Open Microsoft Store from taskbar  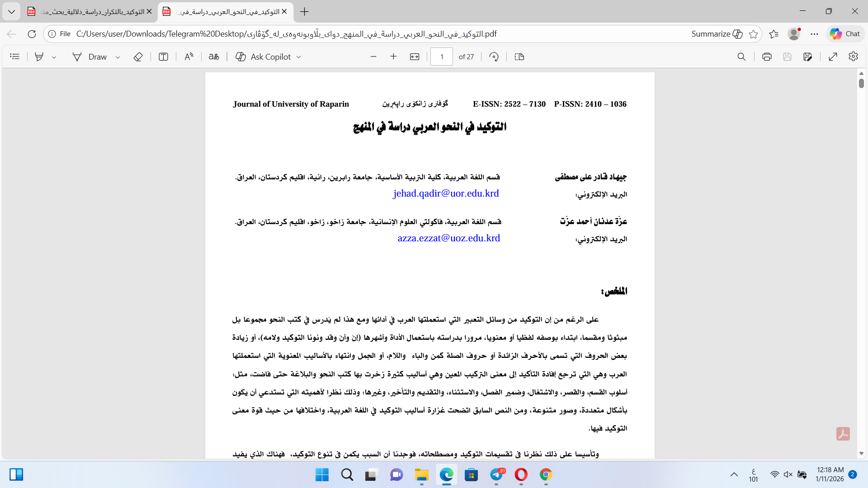pos(472,474)
